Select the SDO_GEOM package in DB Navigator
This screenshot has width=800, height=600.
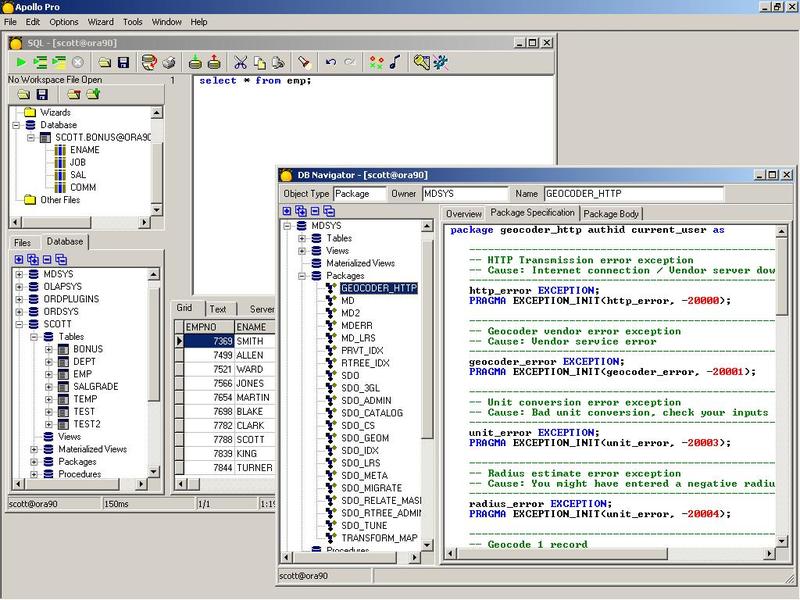click(x=365, y=438)
